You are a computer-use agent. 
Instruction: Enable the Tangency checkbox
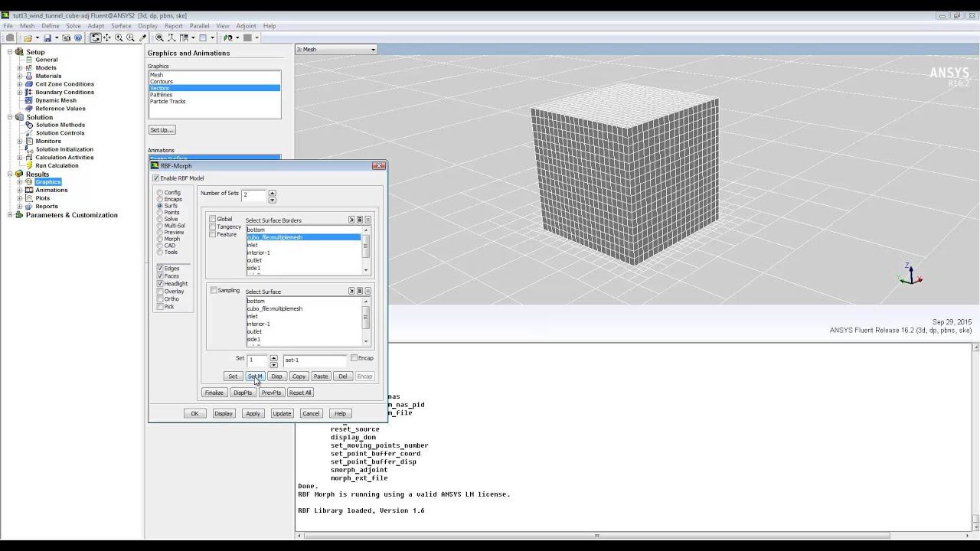213,227
